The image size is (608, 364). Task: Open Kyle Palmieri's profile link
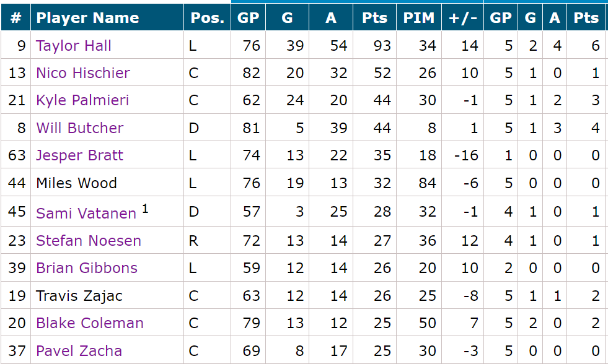(82, 100)
